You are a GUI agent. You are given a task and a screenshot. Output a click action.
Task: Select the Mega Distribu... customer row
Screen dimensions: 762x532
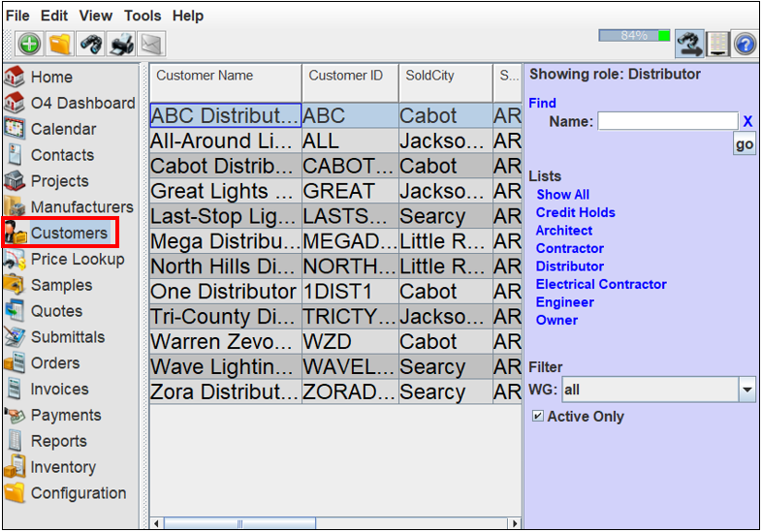point(335,241)
